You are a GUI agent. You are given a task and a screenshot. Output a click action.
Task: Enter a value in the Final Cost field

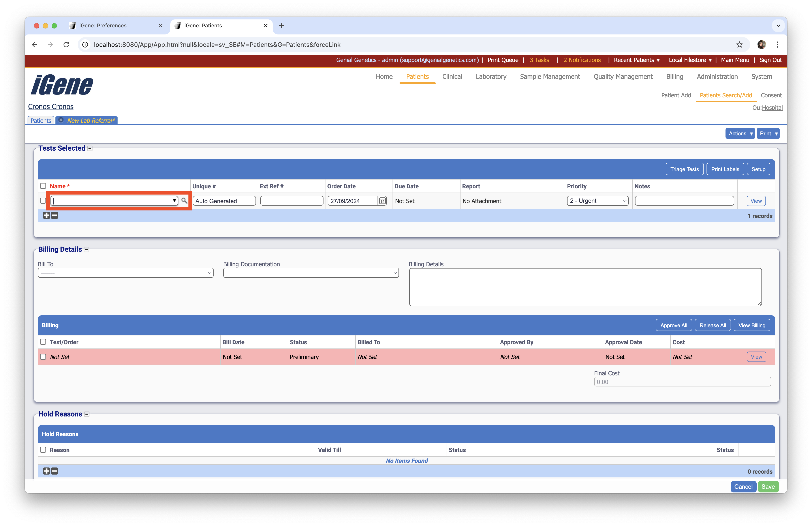(682, 382)
